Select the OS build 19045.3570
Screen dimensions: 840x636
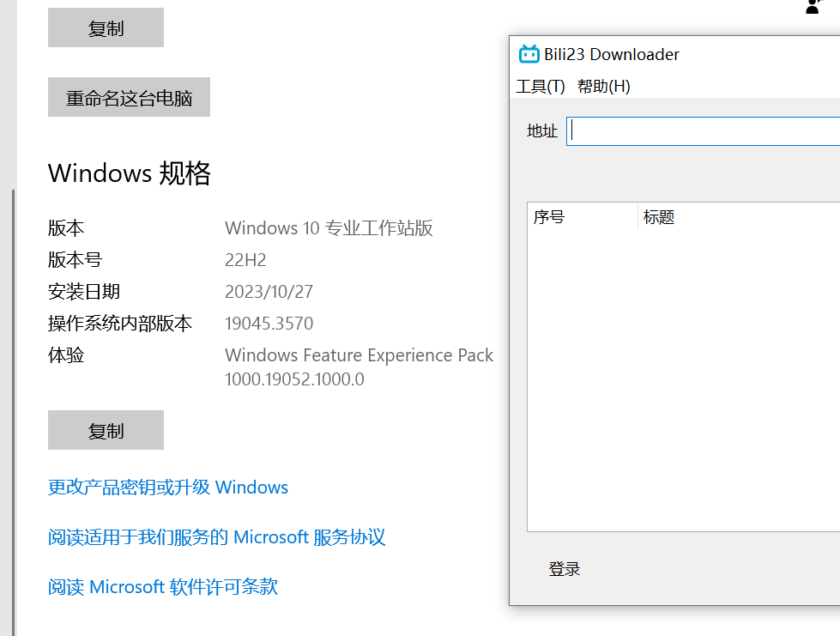[269, 323]
